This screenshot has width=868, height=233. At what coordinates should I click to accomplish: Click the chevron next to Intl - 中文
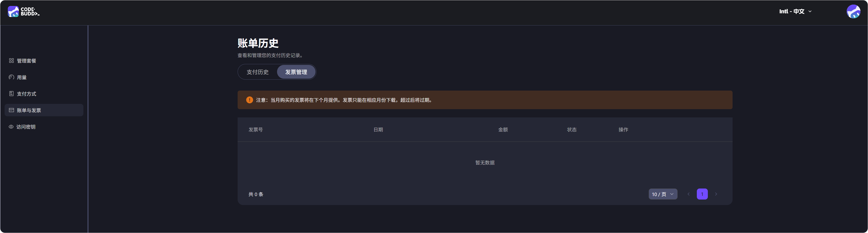[x=810, y=11]
